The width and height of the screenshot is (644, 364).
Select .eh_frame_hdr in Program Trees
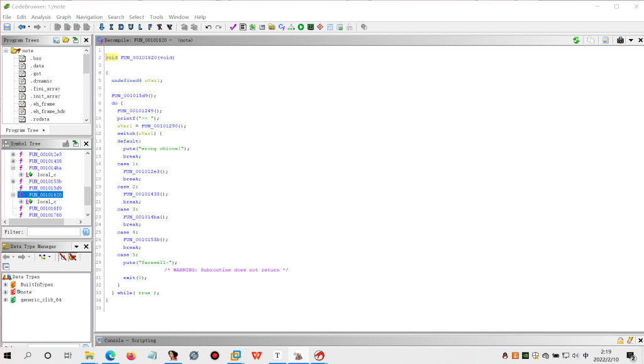pos(48,111)
